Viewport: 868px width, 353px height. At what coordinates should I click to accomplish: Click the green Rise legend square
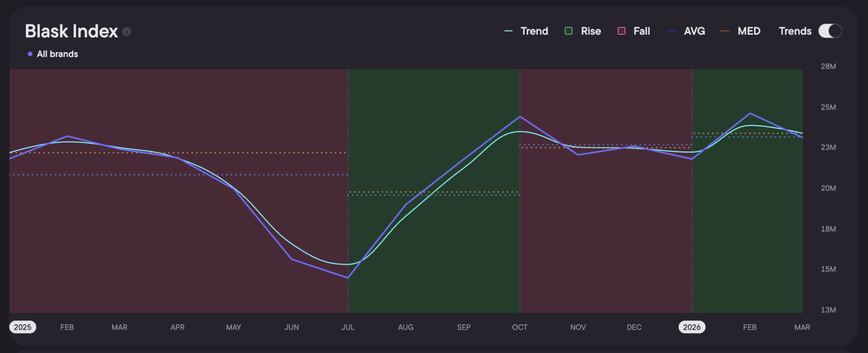[569, 31]
